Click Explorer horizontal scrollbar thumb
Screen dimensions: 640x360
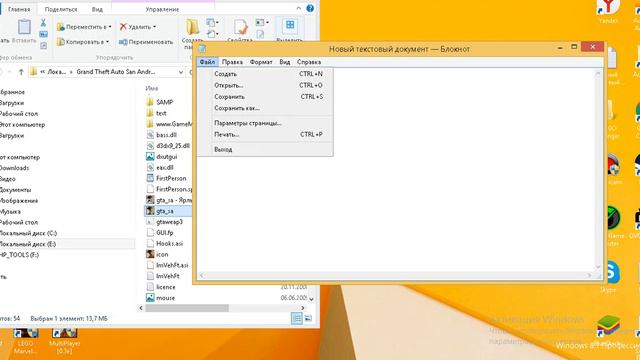[187, 308]
